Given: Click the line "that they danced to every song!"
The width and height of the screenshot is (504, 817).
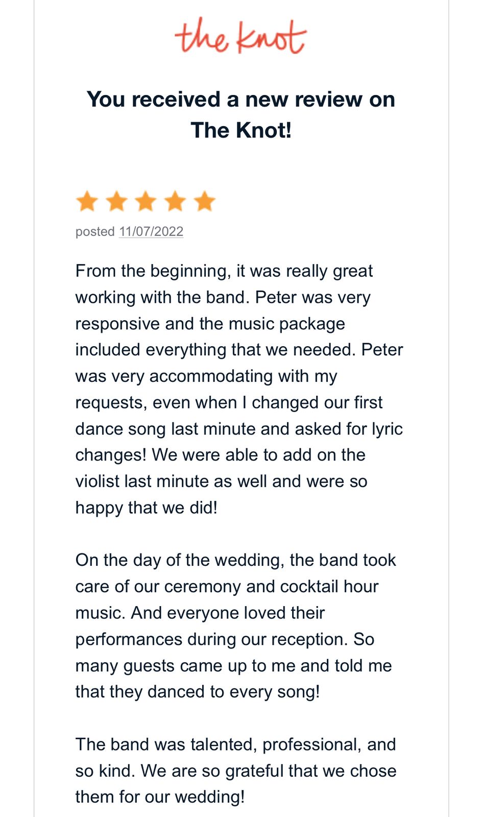Looking at the screenshot, I should pos(197,691).
